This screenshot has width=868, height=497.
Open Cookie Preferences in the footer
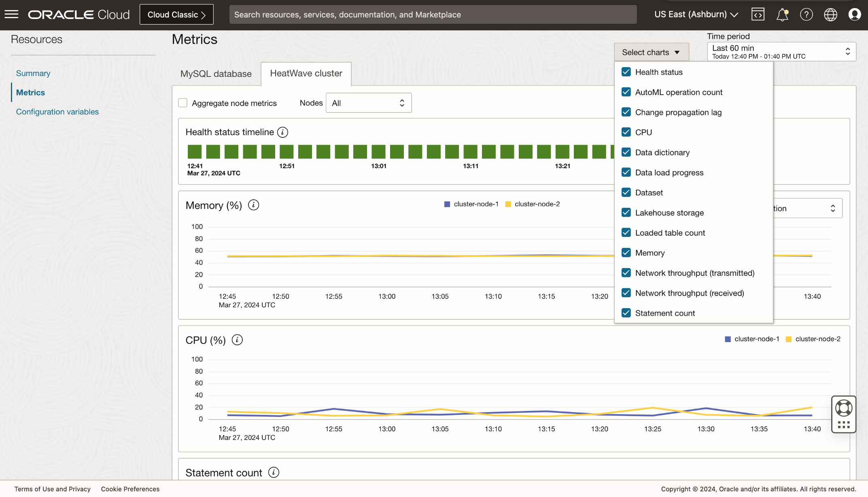click(130, 489)
